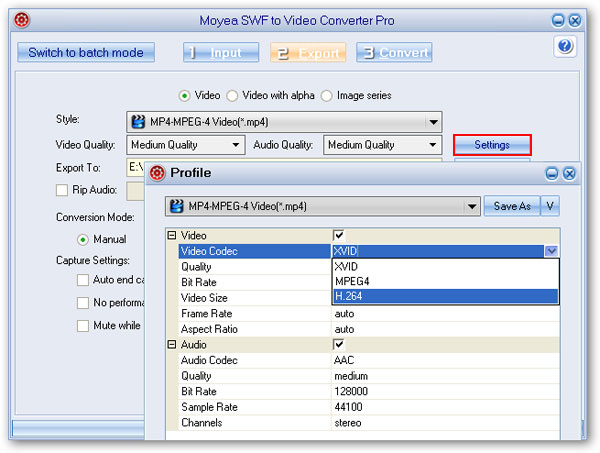Viewport: 600px width, 453px height.
Task: Click the audio Quality value medium
Action: click(x=351, y=376)
